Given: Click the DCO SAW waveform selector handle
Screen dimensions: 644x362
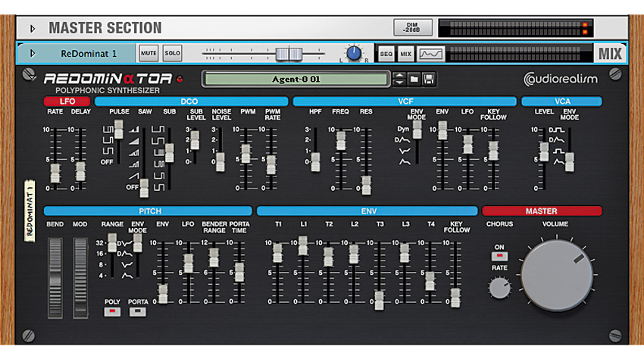Looking at the screenshot, I should [x=144, y=188].
